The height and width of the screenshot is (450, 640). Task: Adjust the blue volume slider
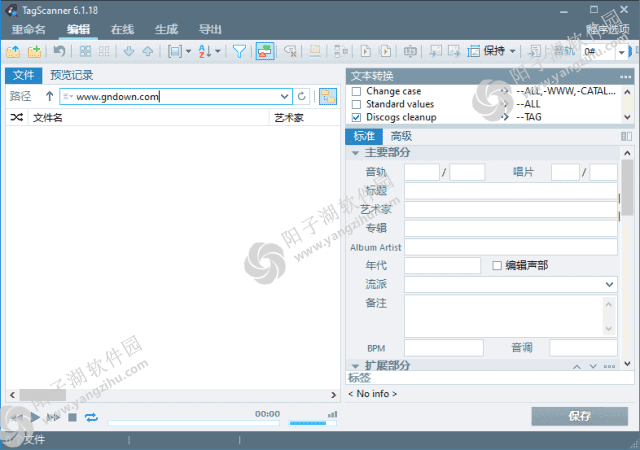[313, 423]
